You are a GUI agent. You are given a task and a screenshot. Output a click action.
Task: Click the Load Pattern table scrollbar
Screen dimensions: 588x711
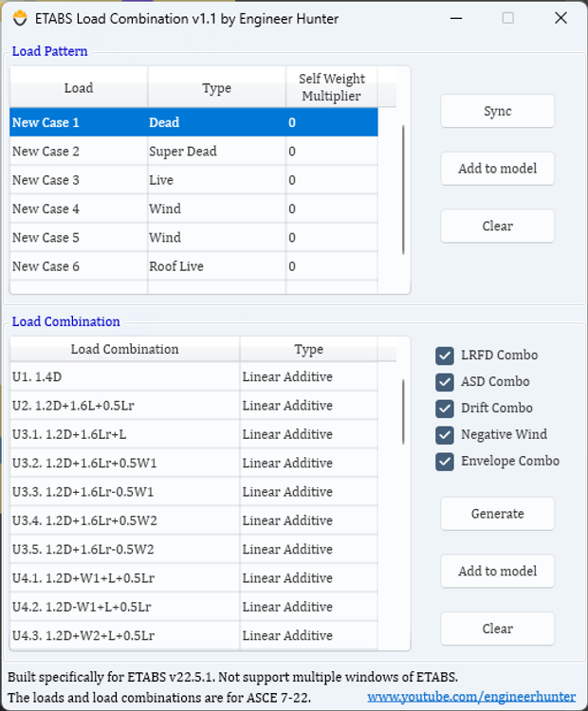(403, 190)
